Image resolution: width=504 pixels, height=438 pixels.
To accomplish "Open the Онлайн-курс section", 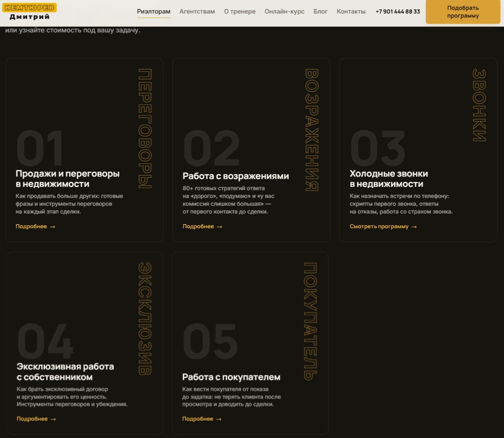I will click(285, 11).
